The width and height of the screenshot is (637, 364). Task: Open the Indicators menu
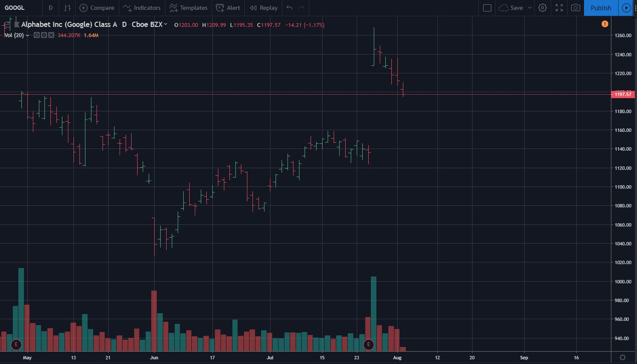click(142, 8)
